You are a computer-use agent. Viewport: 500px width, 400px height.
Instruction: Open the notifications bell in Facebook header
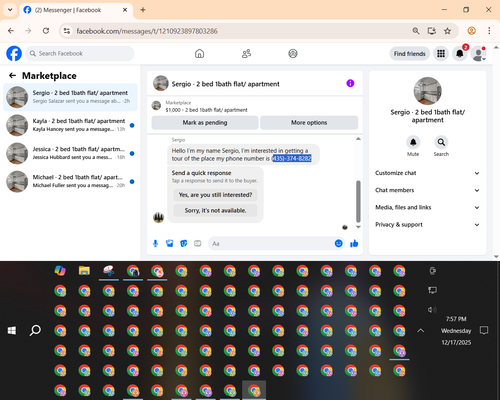pos(460,53)
